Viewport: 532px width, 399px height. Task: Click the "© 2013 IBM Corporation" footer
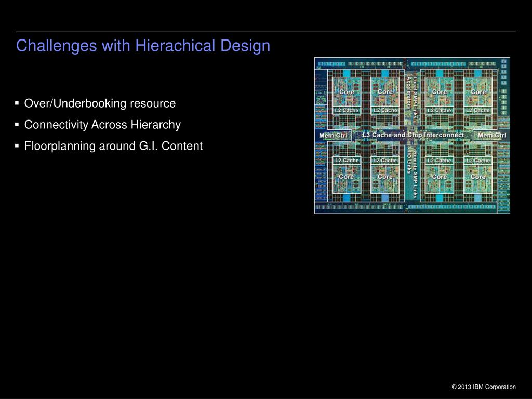(484, 387)
